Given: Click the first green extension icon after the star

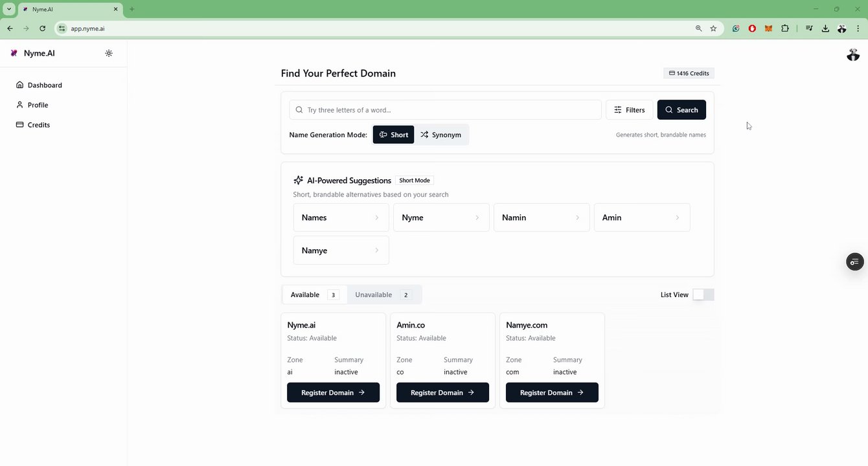Looking at the screenshot, I should pyautogui.click(x=736, y=28).
